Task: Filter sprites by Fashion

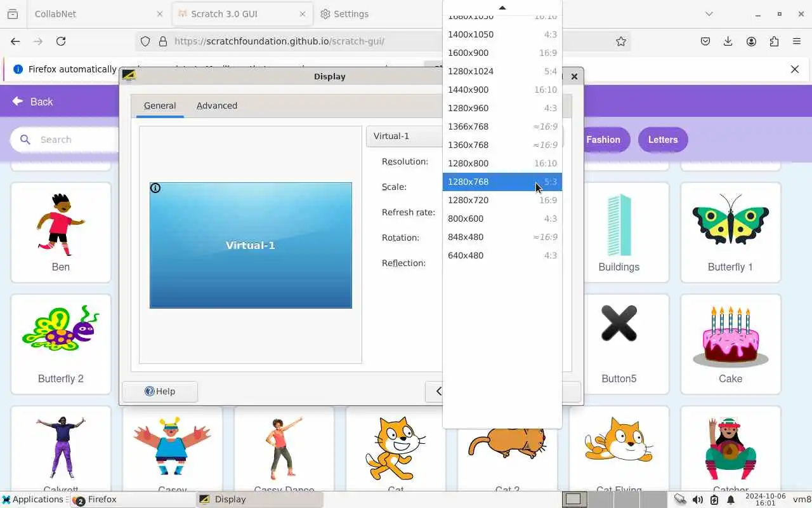Action: tap(603, 140)
